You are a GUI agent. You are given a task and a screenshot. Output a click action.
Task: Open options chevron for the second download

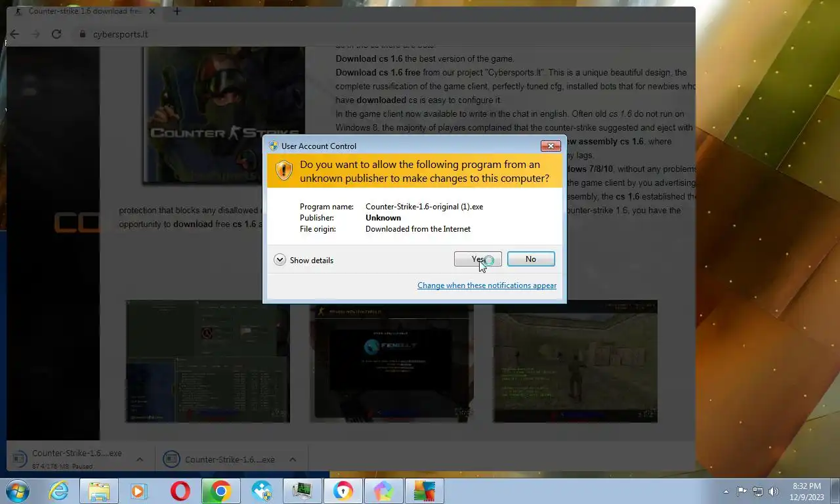pos(293,459)
